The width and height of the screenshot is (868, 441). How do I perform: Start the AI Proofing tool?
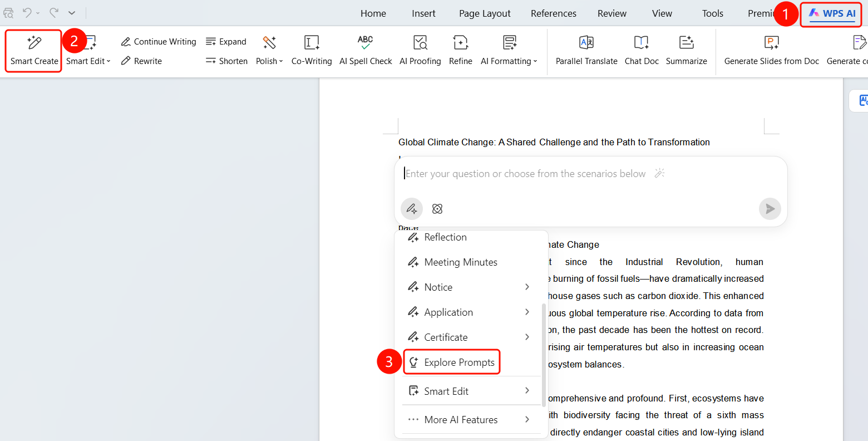420,51
